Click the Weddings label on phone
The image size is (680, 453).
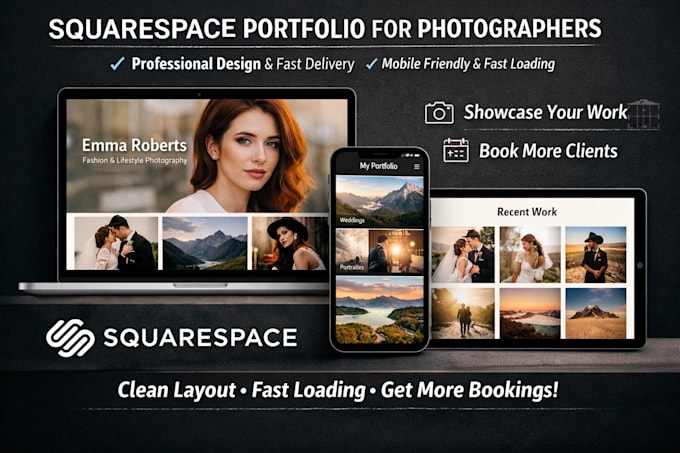[352, 220]
